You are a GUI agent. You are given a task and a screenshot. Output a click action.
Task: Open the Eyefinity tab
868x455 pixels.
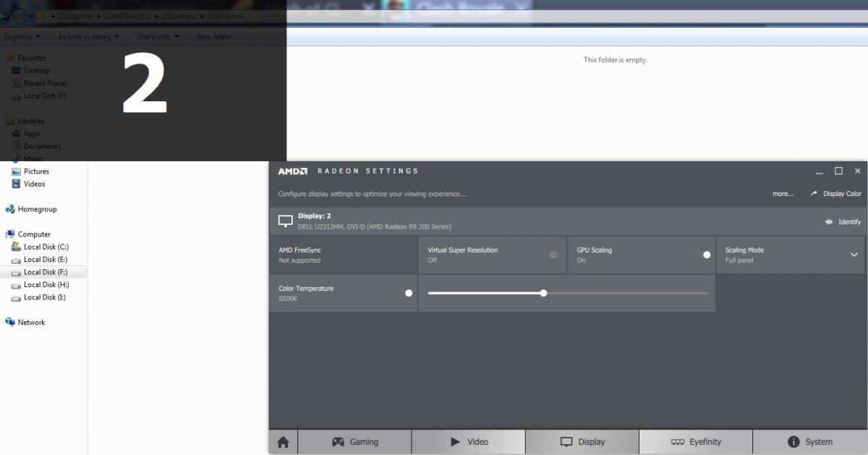coord(696,442)
